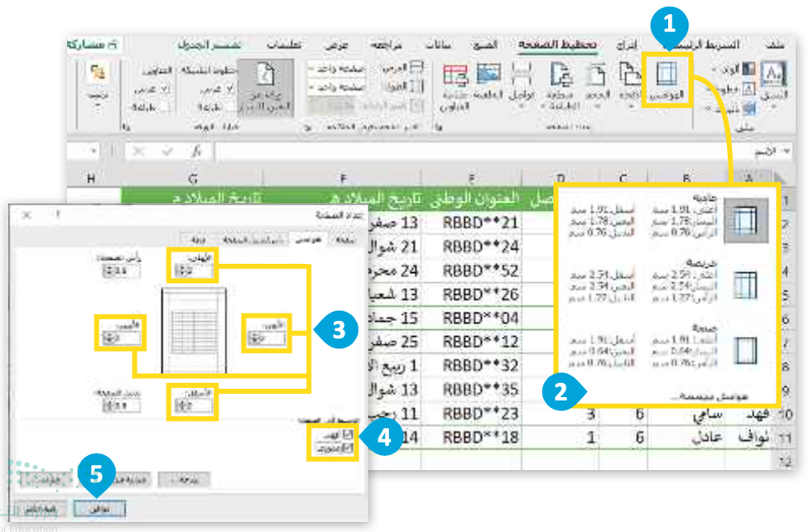The width and height of the screenshot is (809, 532).
Task: Switch to the Table Design ribbon tab
Action: (210, 45)
